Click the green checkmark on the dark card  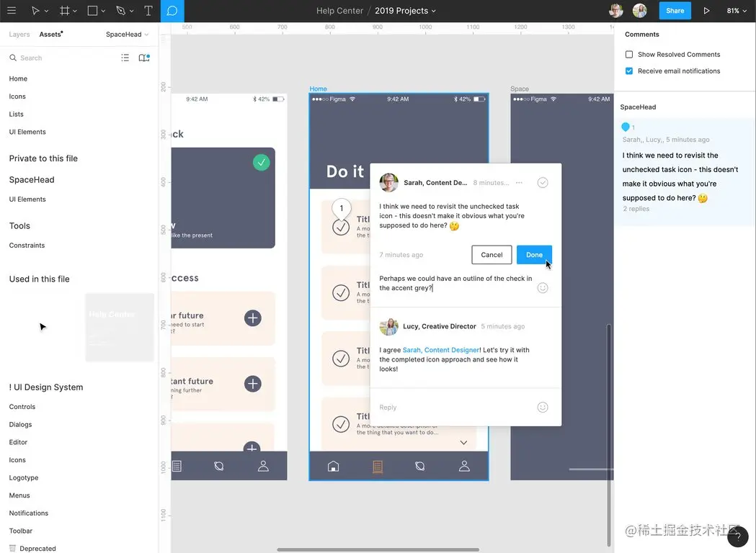point(262,162)
